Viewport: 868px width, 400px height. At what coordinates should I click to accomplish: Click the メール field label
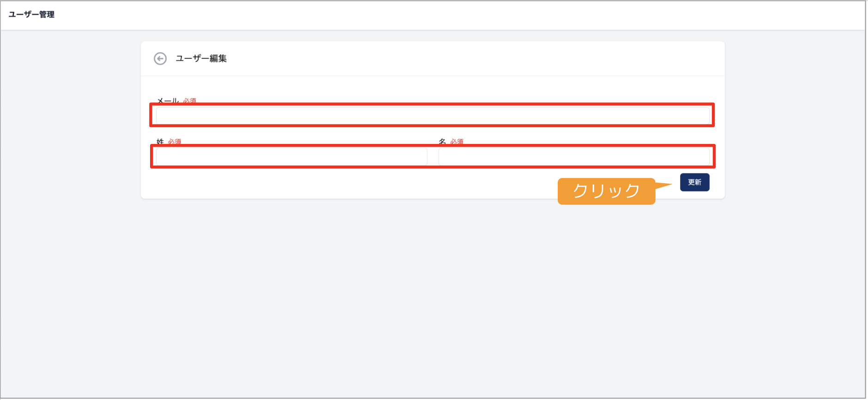[168, 101]
